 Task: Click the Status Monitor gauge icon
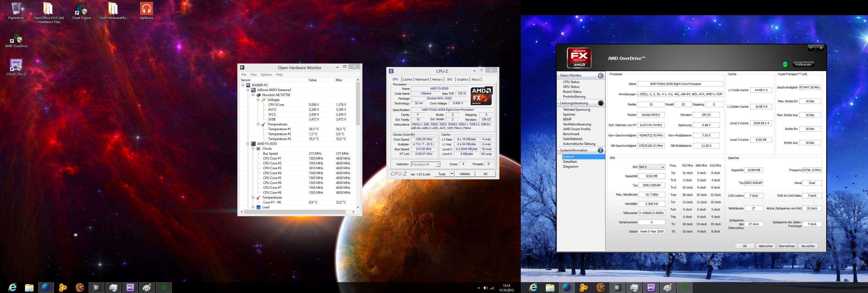click(601, 75)
